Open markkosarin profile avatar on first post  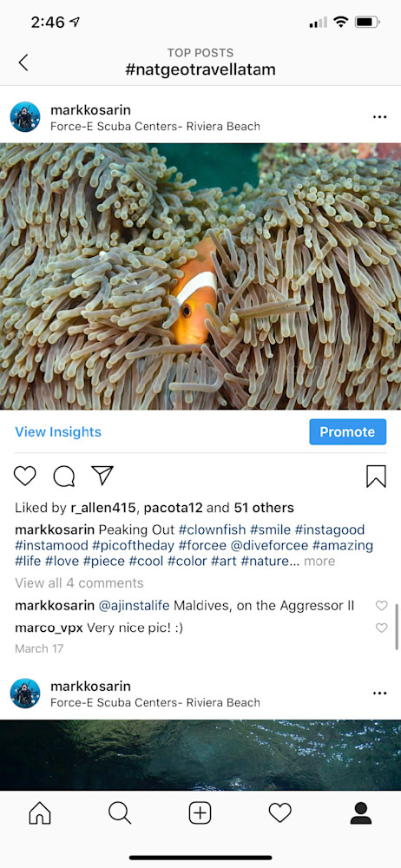tap(25, 117)
